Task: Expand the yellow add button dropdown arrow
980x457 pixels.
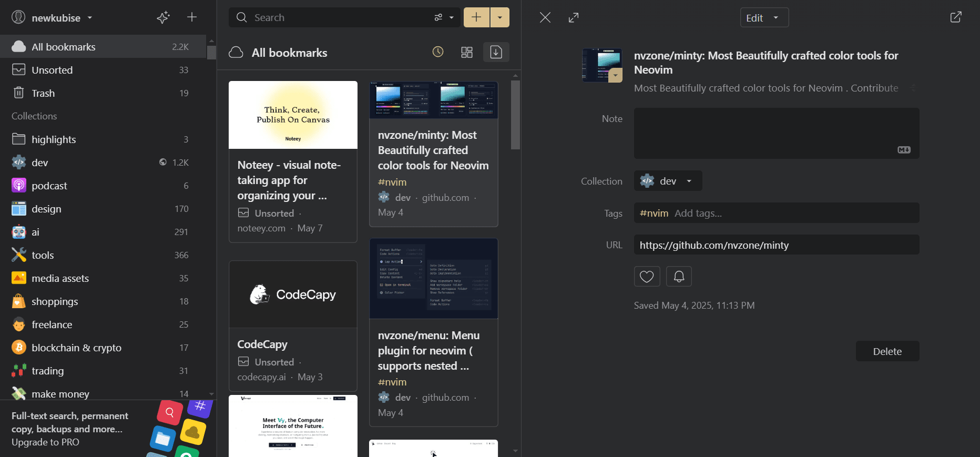Action: click(x=500, y=17)
